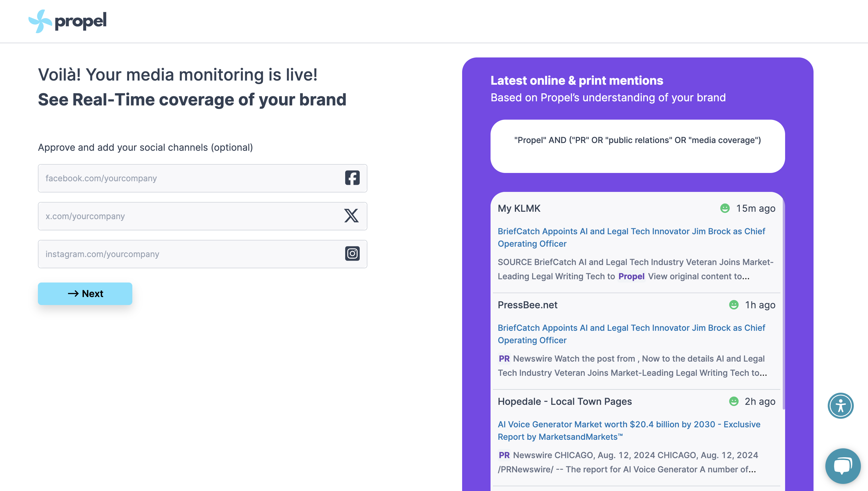
Task: Click the "PressBee.net" source name
Action: (528, 305)
